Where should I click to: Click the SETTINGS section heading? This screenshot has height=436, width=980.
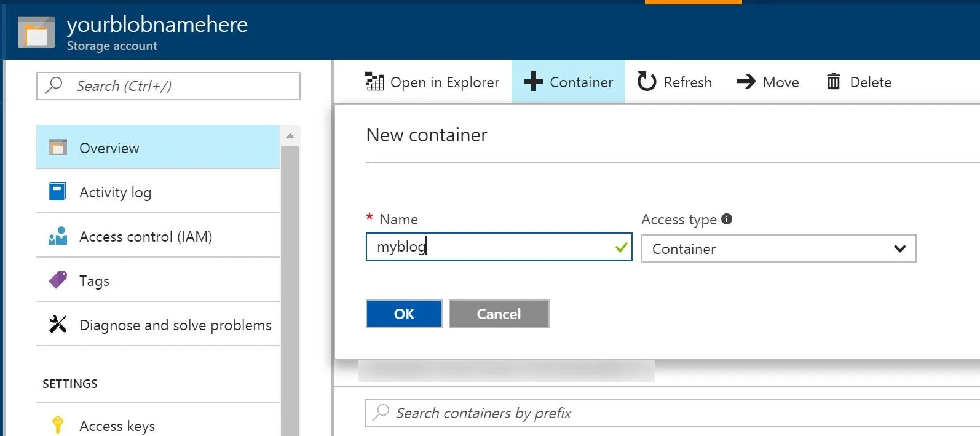(x=70, y=384)
